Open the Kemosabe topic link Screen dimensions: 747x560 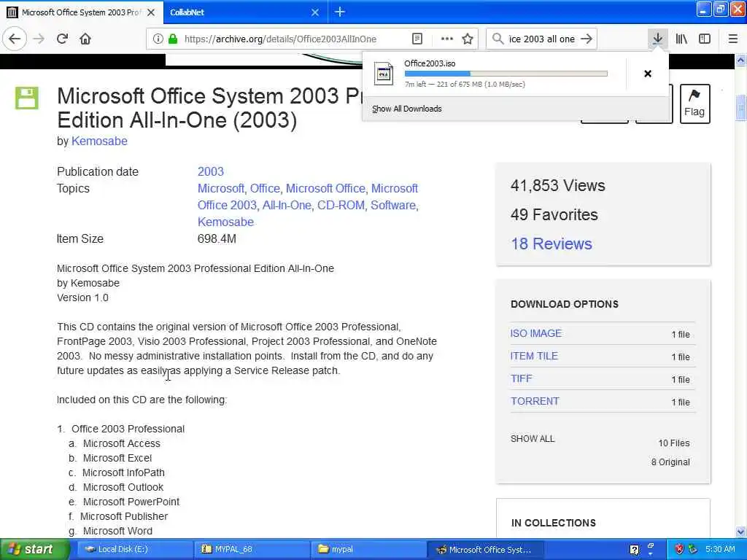(226, 222)
